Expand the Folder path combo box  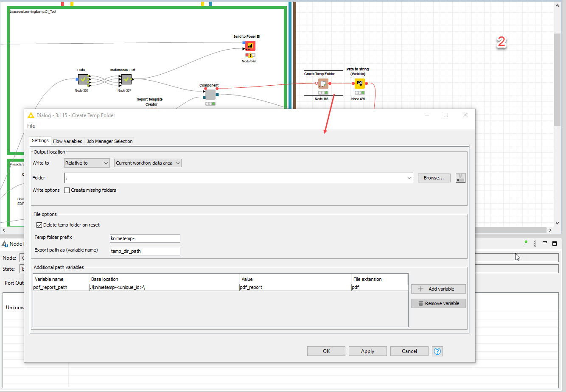pos(409,178)
